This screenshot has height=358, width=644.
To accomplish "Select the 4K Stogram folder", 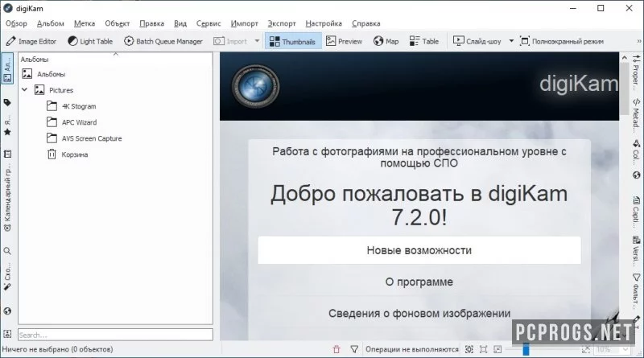I will coord(72,106).
